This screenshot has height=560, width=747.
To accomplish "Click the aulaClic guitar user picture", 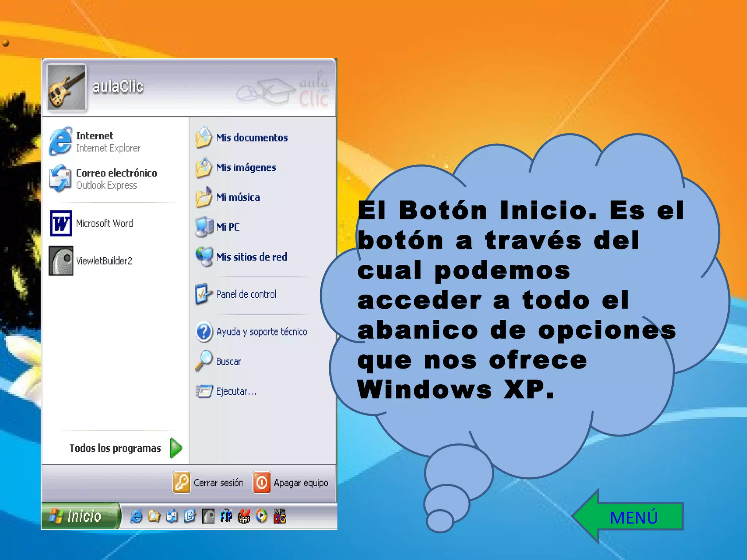I will [x=67, y=87].
